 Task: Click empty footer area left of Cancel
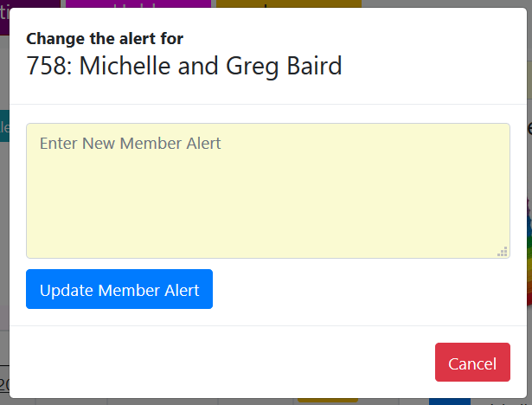(216, 362)
